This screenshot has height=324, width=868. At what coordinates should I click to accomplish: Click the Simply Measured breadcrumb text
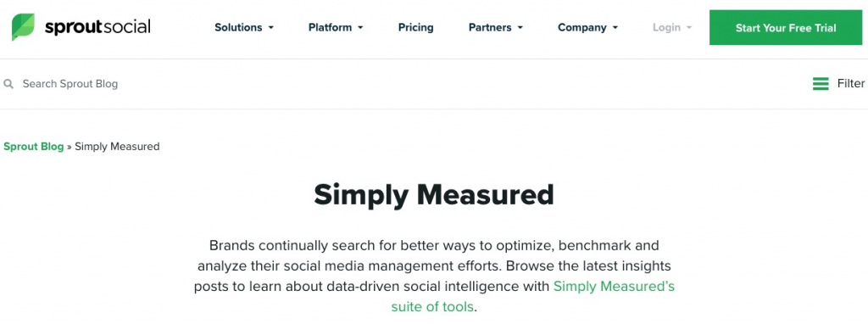click(x=117, y=147)
